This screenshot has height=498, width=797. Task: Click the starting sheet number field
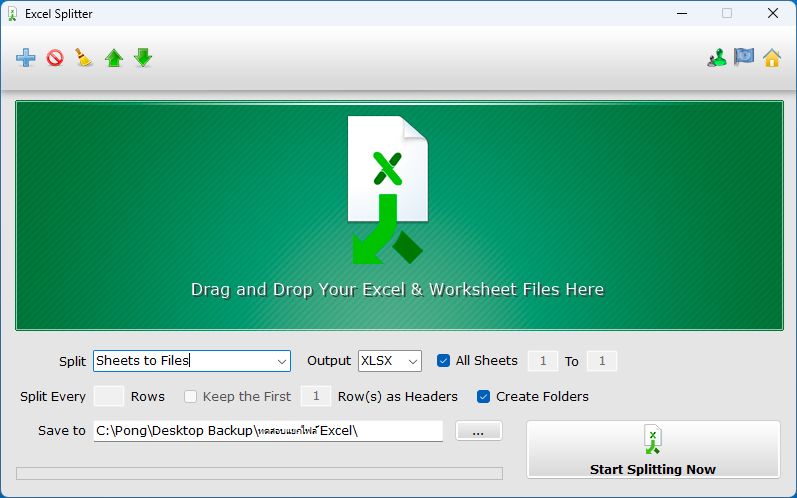coord(543,361)
